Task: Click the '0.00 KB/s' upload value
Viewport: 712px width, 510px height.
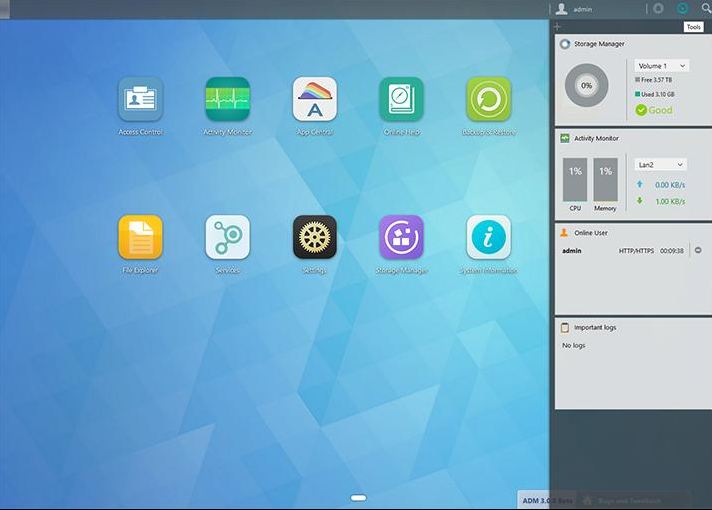Action: point(670,185)
